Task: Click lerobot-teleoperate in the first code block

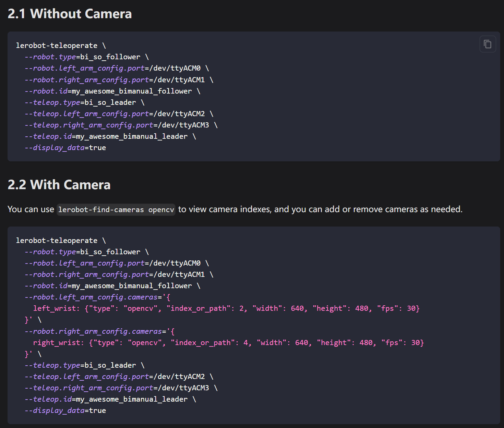Action: point(57,46)
